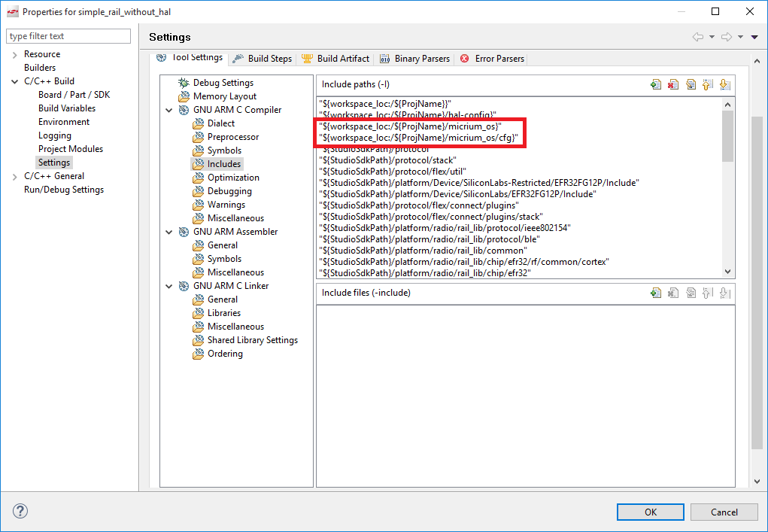Click Move Up icon in Include files toolbar
This screenshot has width=768, height=532.
pyautogui.click(x=707, y=293)
